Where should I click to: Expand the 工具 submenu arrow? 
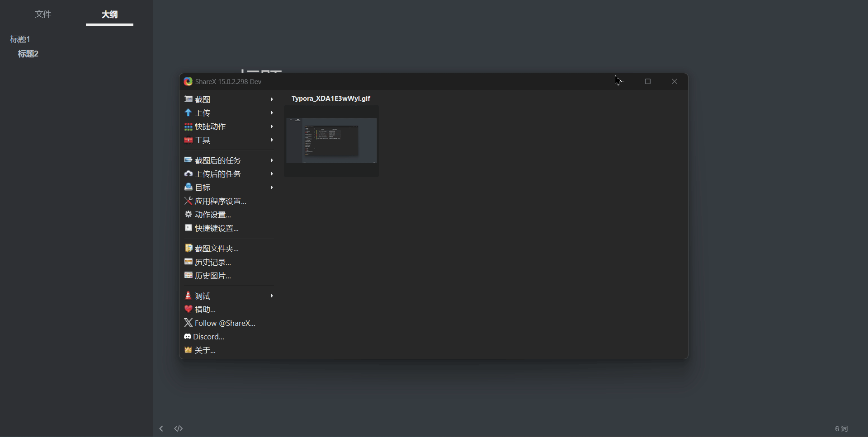coord(272,140)
